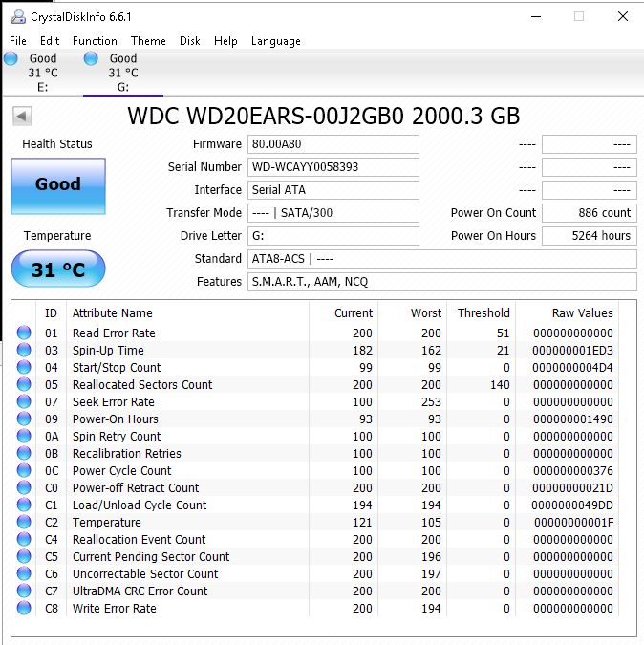Open the File menu
Screen dimensions: 644x645
coord(18,41)
